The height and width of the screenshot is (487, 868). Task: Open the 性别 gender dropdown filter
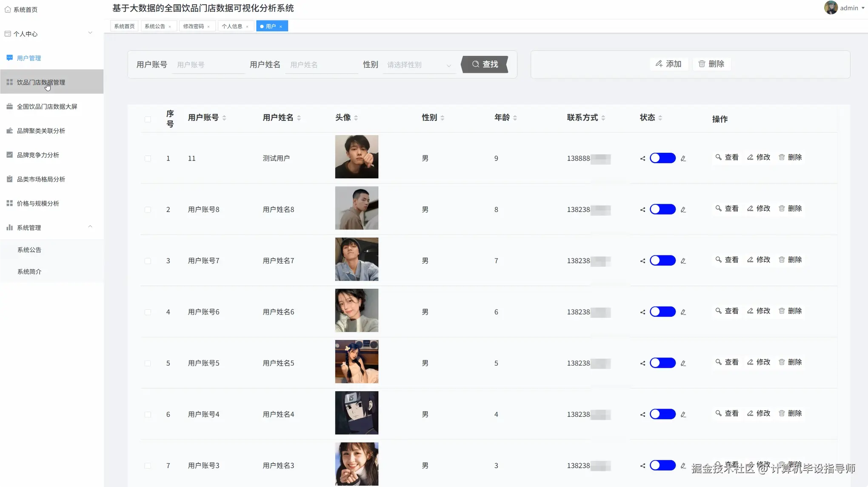419,65
